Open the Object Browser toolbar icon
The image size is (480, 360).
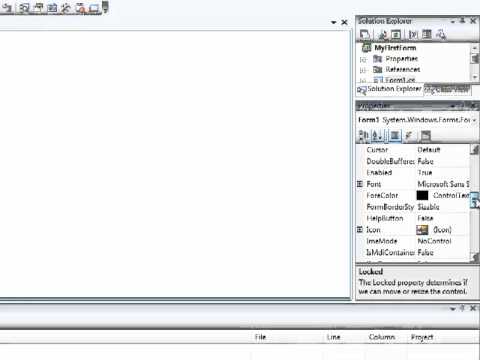(52, 7)
